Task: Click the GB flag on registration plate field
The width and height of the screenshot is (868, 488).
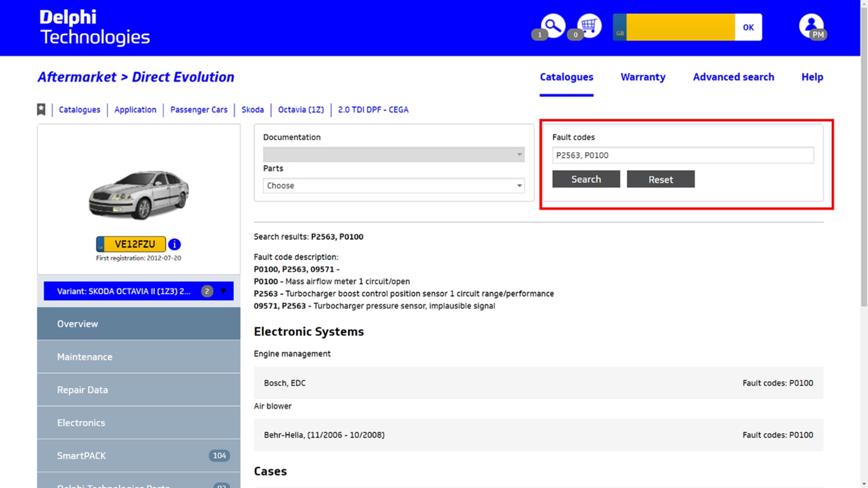Action: pos(620,27)
